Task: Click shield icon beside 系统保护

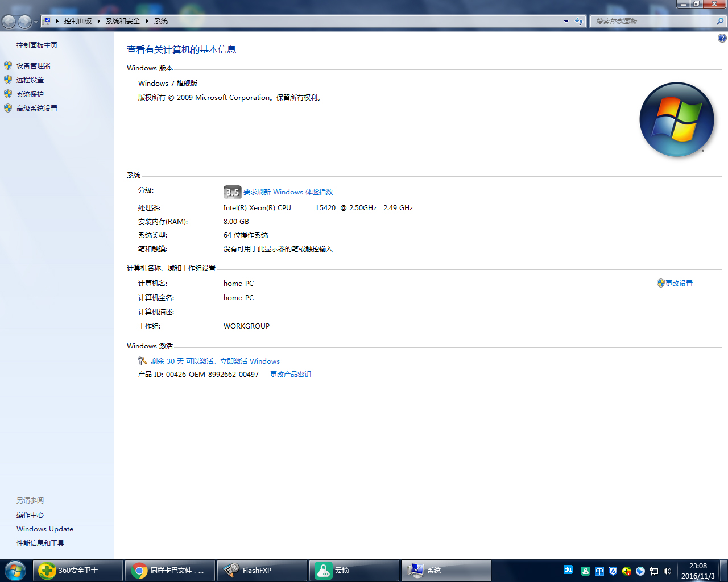Action: pyautogui.click(x=8, y=94)
